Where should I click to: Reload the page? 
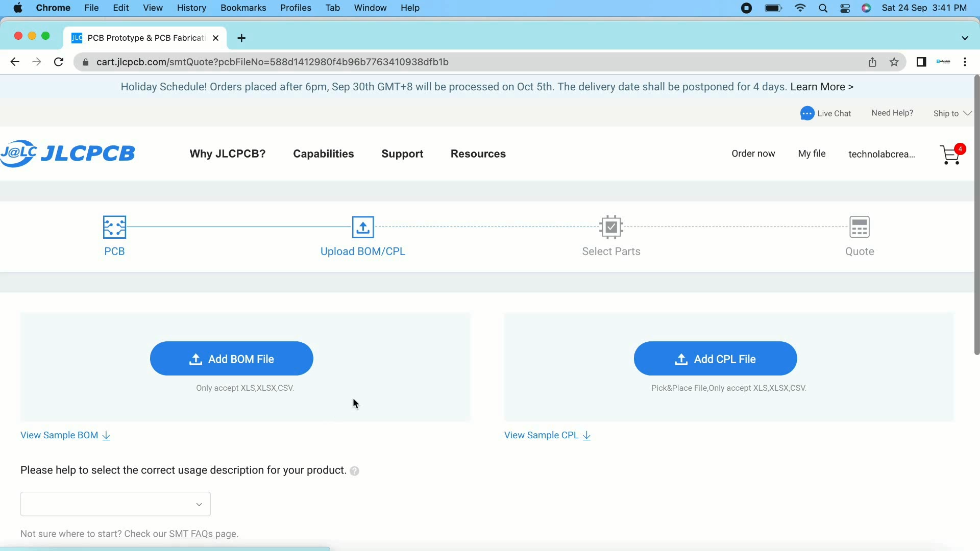(59, 62)
